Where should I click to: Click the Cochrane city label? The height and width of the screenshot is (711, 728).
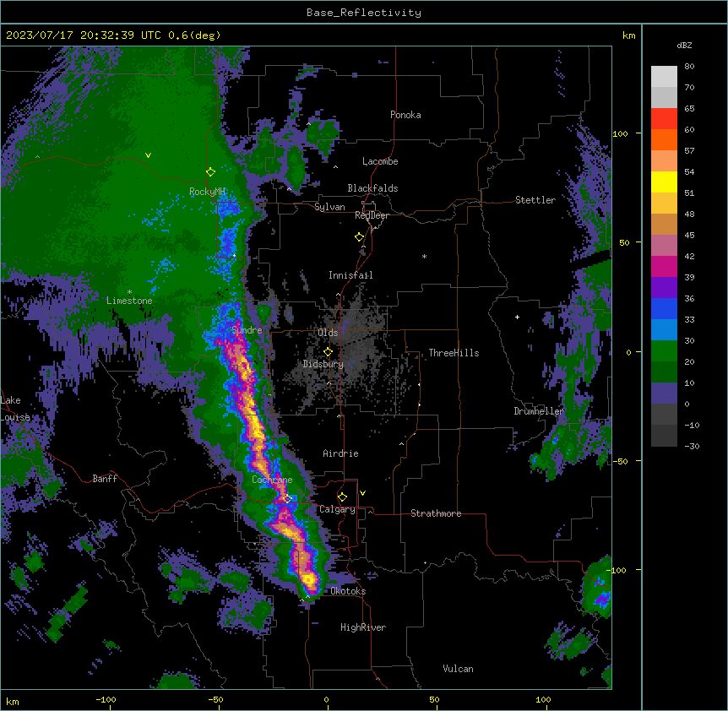[272, 480]
